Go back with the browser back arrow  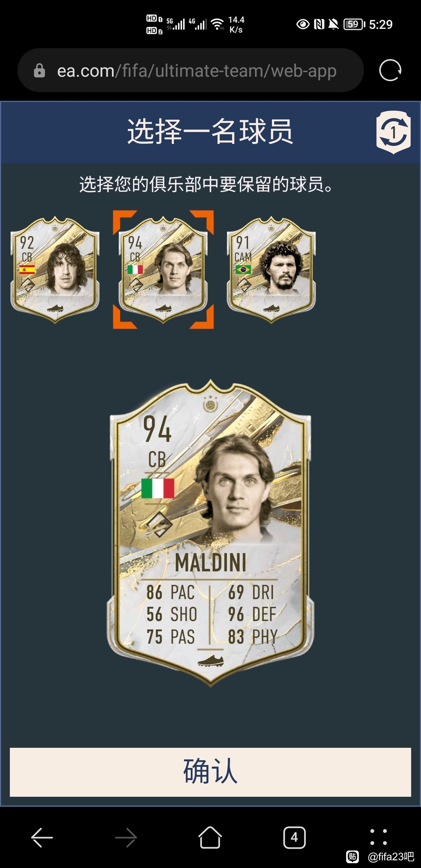tap(42, 837)
